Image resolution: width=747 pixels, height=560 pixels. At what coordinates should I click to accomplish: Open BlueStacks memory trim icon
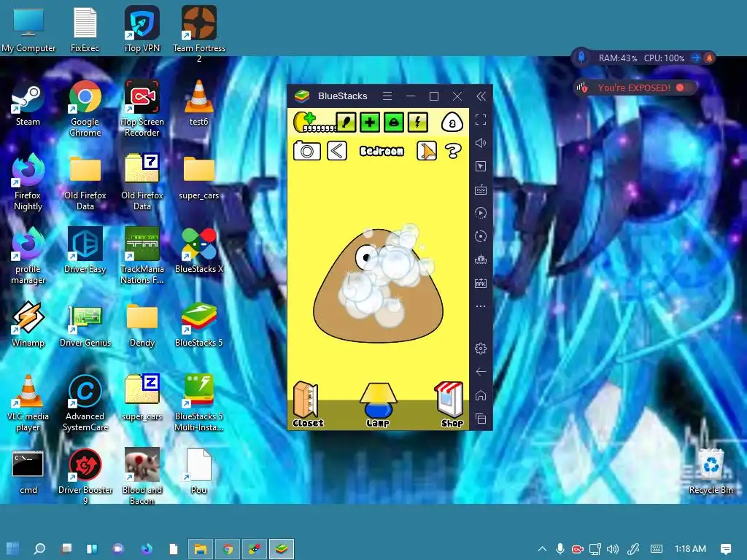tap(481, 260)
